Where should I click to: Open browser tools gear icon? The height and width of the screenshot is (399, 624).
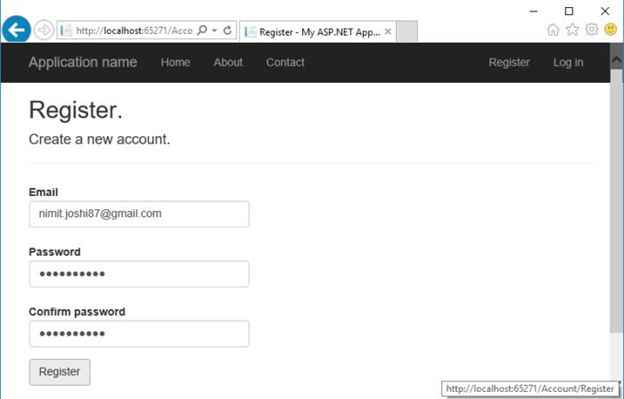(x=592, y=29)
